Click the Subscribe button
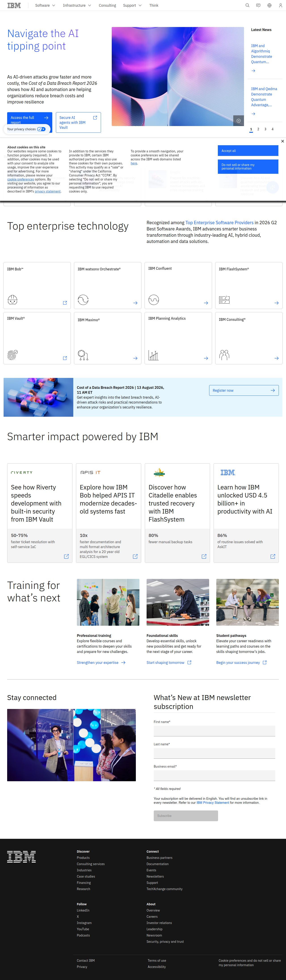Viewport: 286px width, 980px height. 186,816
